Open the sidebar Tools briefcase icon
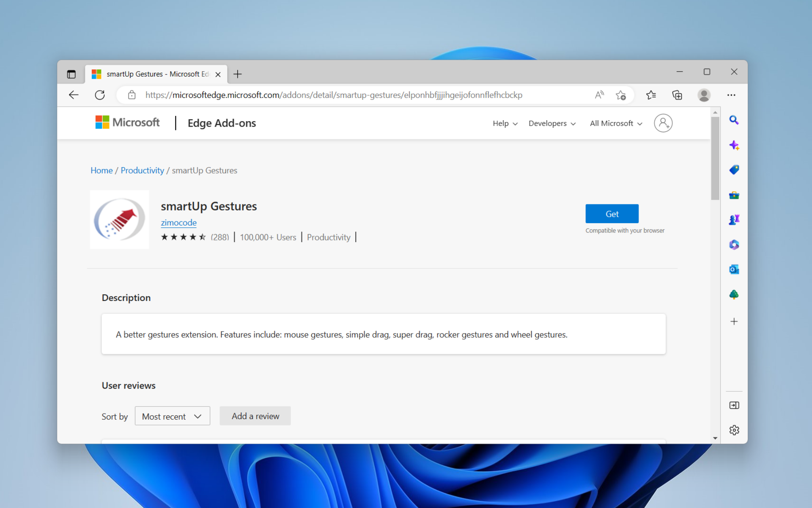The image size is (812, 508). point(734,195)
